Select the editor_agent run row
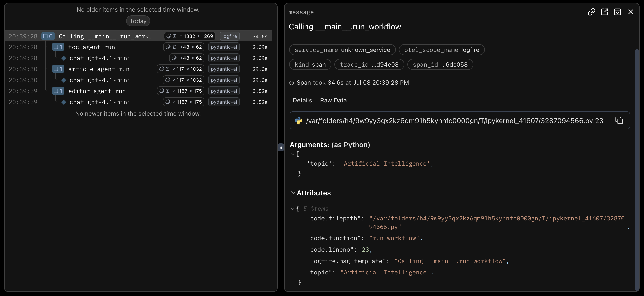The height and width of the screenshot is (296, 644). (x=138, y=91)
